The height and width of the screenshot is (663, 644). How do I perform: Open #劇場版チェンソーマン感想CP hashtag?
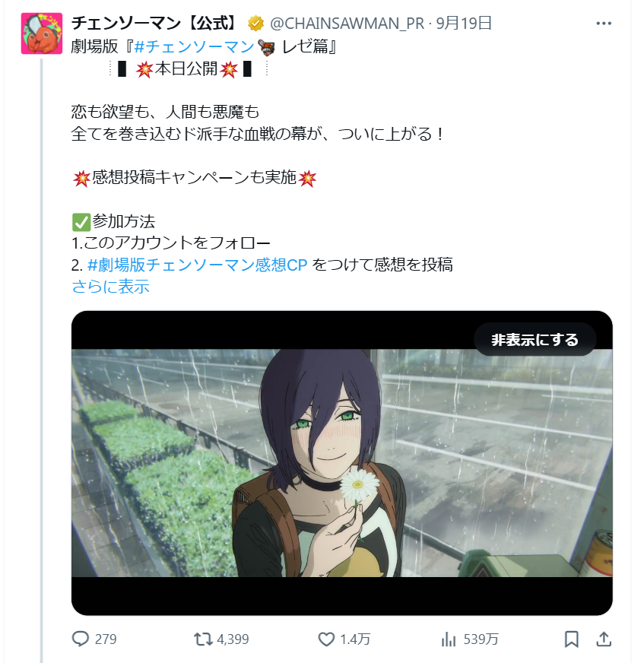tap(197, 265)
